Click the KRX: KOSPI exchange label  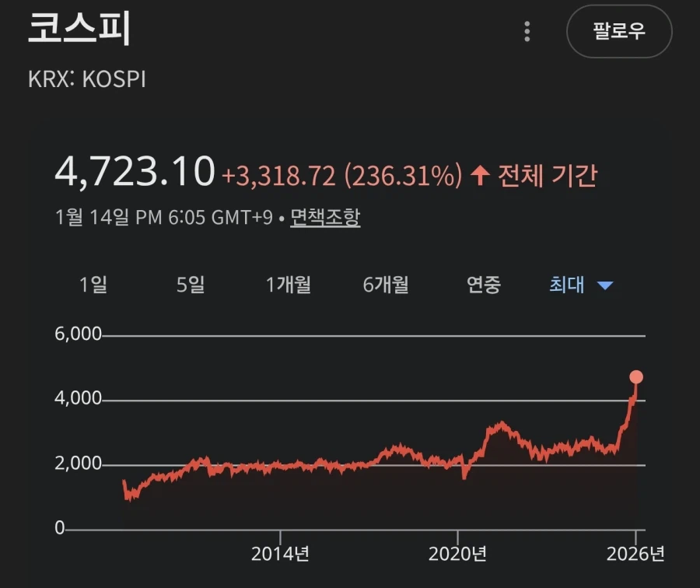pyautogui.click(x=89, y=78)
